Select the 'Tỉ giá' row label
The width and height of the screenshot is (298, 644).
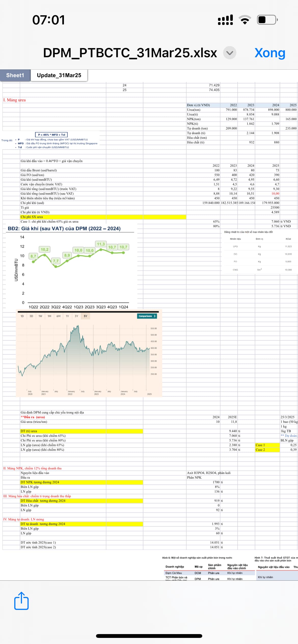tap(25, 208)
